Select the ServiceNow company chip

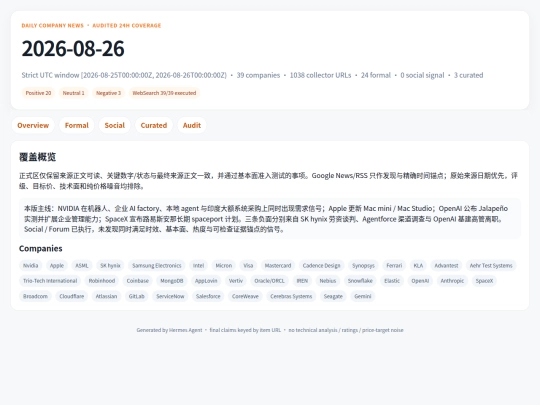170,297
